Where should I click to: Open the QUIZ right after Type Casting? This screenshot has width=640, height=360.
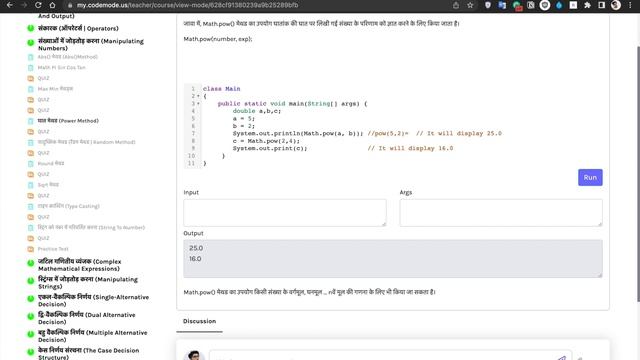(43, 217)
